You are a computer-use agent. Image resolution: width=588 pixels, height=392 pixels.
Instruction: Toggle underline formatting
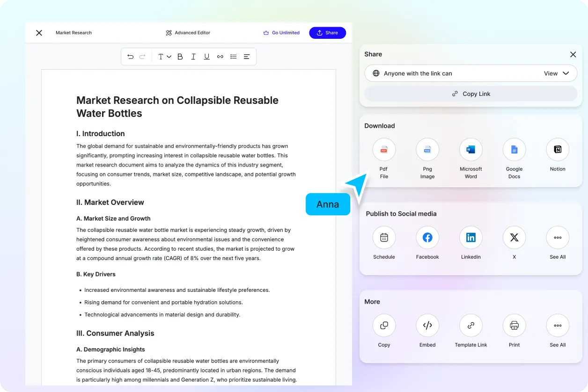coord(206,57)
